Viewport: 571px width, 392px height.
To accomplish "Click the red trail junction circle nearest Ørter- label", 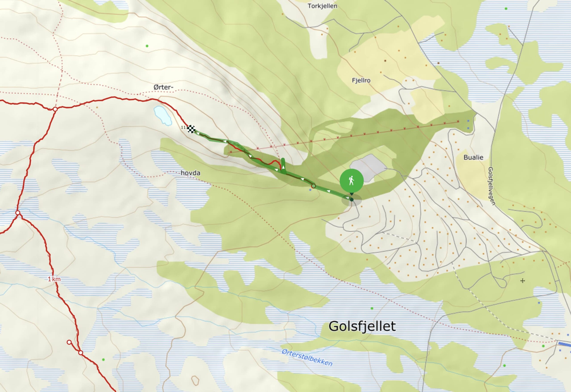I will click(55, 109).
